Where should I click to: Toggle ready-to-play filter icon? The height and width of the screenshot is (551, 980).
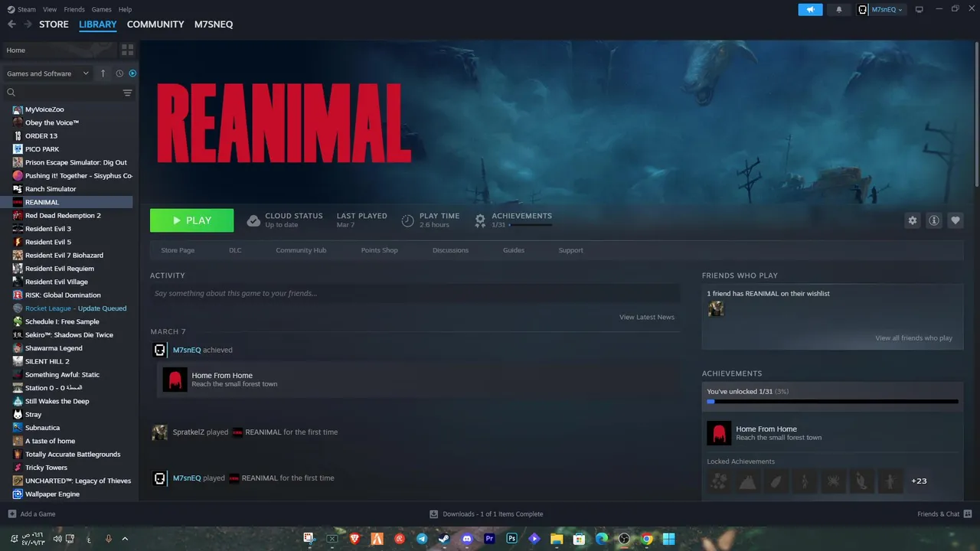(x=132, y=73)
